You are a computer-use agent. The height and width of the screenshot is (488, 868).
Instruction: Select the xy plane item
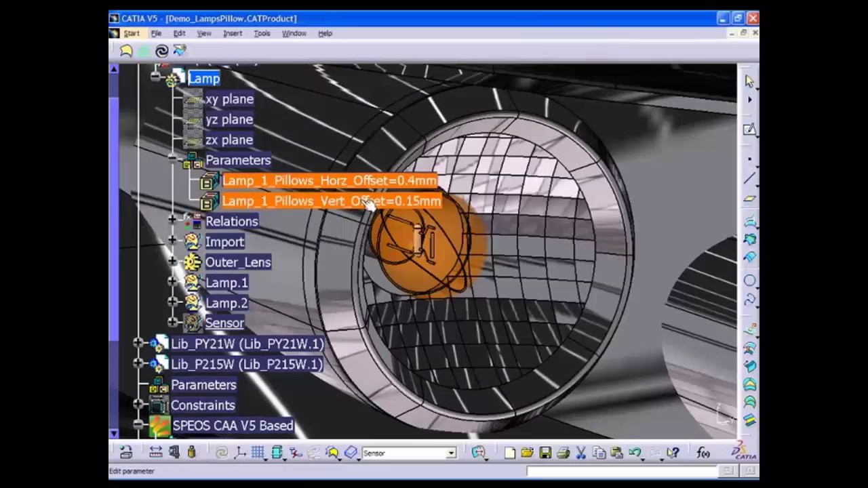pyautogui.click(x=230, y=99)
